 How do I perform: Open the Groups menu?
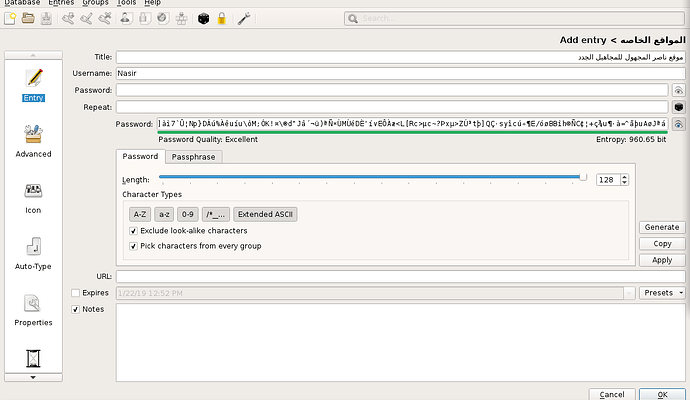[95, 3]
